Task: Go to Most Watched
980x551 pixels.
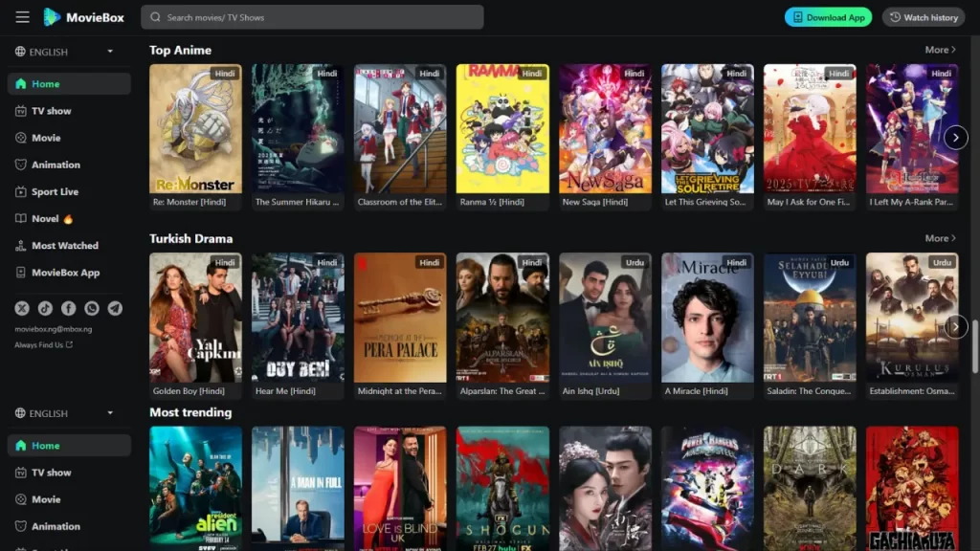Action: coord(69,246)
